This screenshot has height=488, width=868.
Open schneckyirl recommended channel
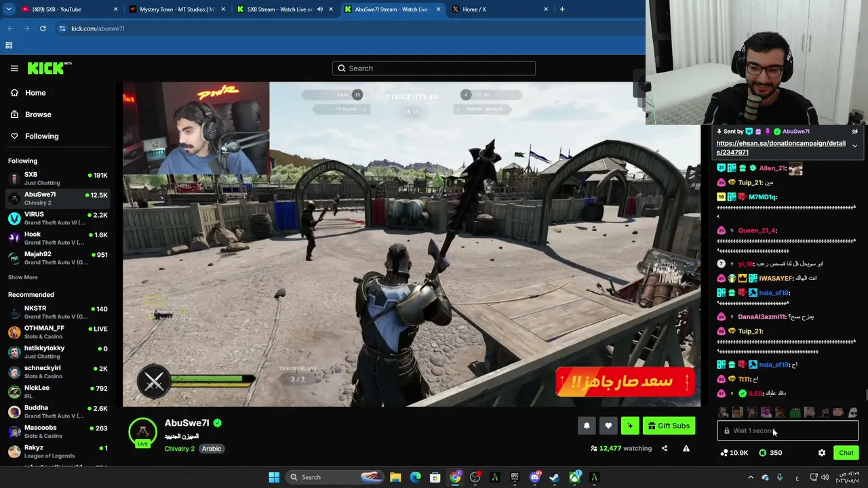[x=58, y=372]
